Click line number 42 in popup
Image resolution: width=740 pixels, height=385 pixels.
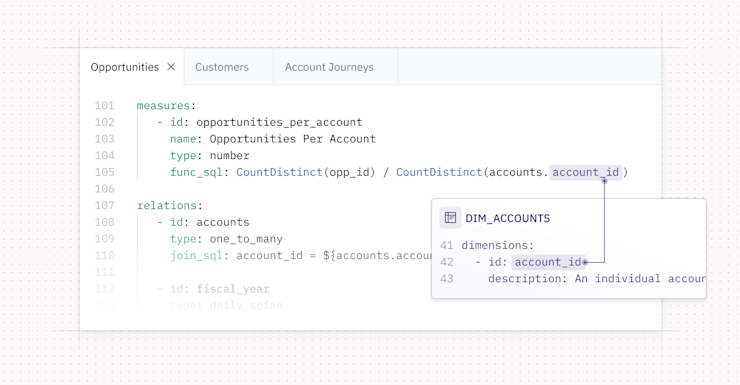click(x=446, y=262)
